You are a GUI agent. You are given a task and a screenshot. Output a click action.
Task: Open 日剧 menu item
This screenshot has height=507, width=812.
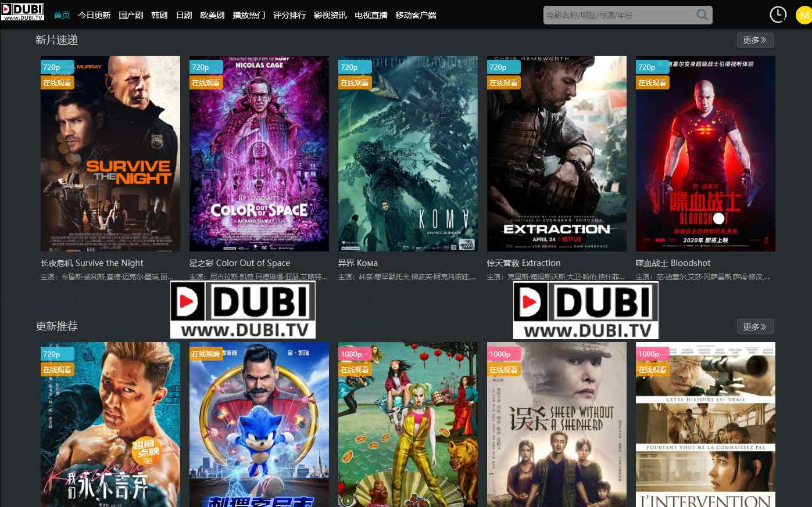coord(184,15)
